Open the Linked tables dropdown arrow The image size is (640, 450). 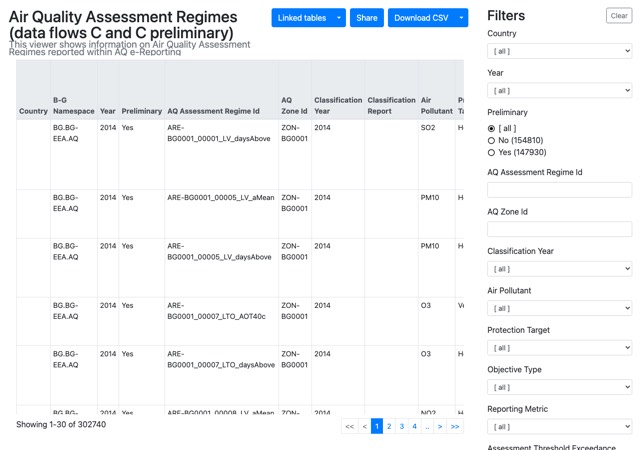(338, 18)
